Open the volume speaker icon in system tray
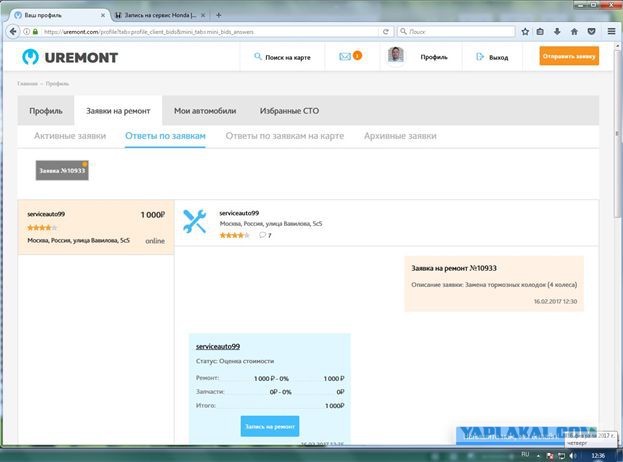 [573, 456]
